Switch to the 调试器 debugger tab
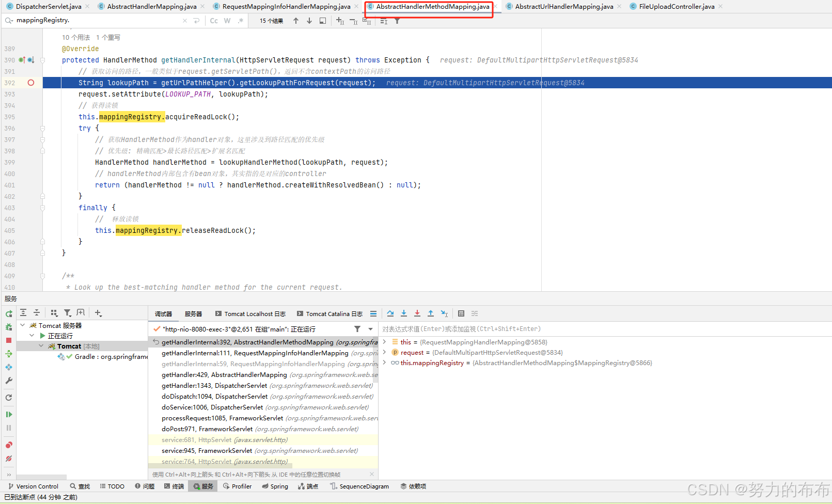Image resolution: width=832 pixels, height=504 pixels. [163, 314]
